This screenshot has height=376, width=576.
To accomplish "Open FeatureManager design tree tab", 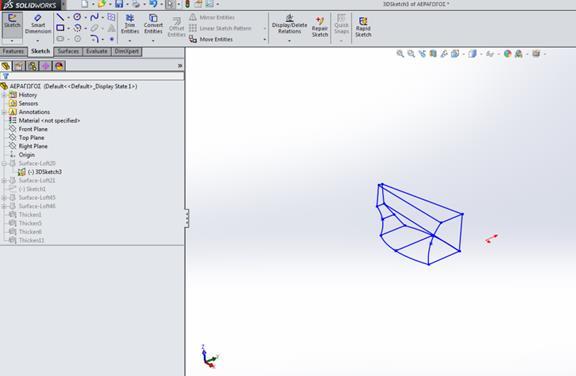I will pyautogui.click(x=6, y=66).
